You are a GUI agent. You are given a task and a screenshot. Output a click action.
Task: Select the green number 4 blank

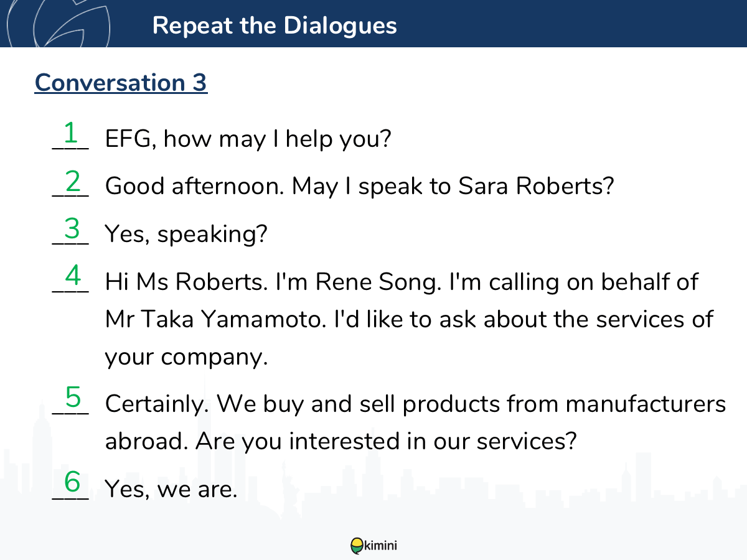coord(70,278)
